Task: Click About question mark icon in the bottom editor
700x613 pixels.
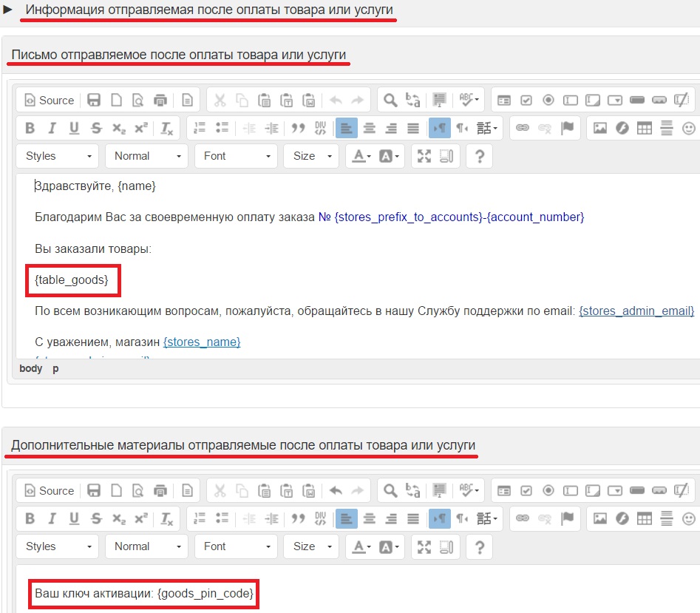Action: point(480,546)
